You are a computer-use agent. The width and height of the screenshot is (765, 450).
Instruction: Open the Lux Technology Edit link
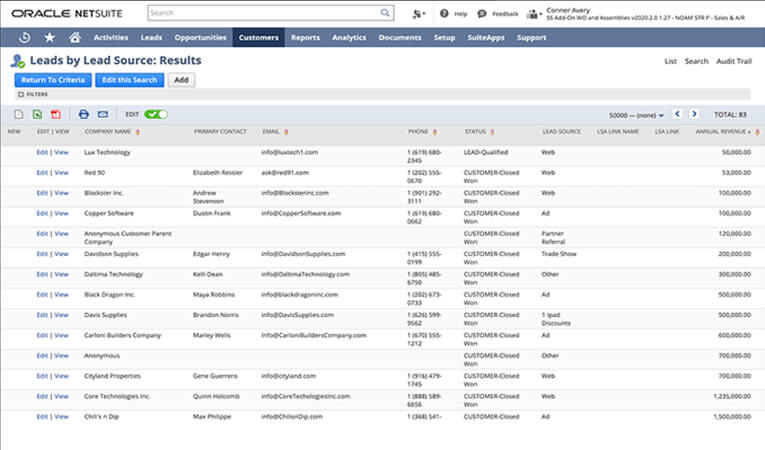42,152
